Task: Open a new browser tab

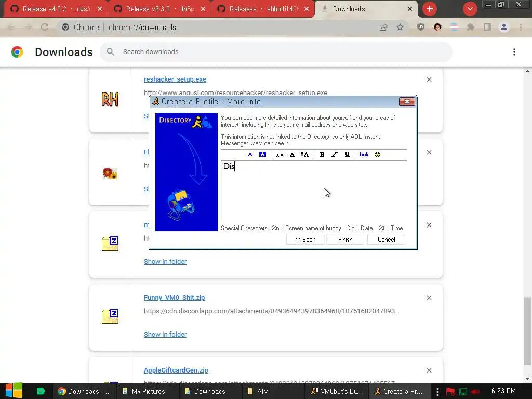Action: click(429, 9)
